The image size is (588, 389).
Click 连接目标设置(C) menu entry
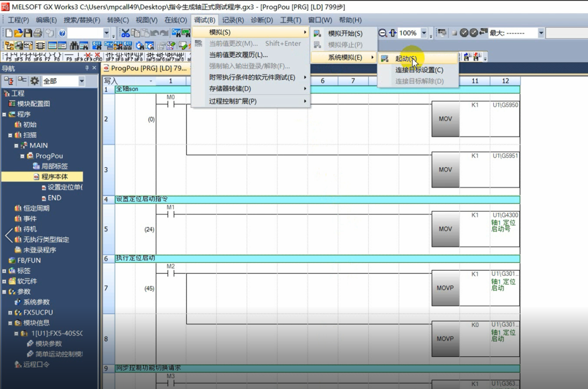click(x=418, y=70)
